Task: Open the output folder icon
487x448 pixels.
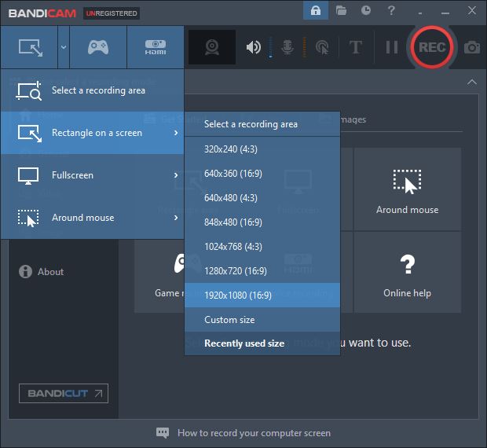Action: pos(341,11)
